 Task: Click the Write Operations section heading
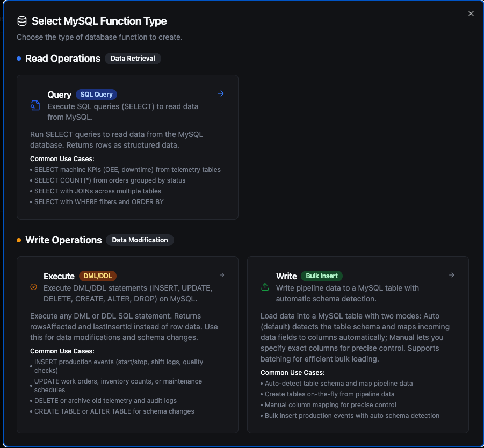click(63, 240)
